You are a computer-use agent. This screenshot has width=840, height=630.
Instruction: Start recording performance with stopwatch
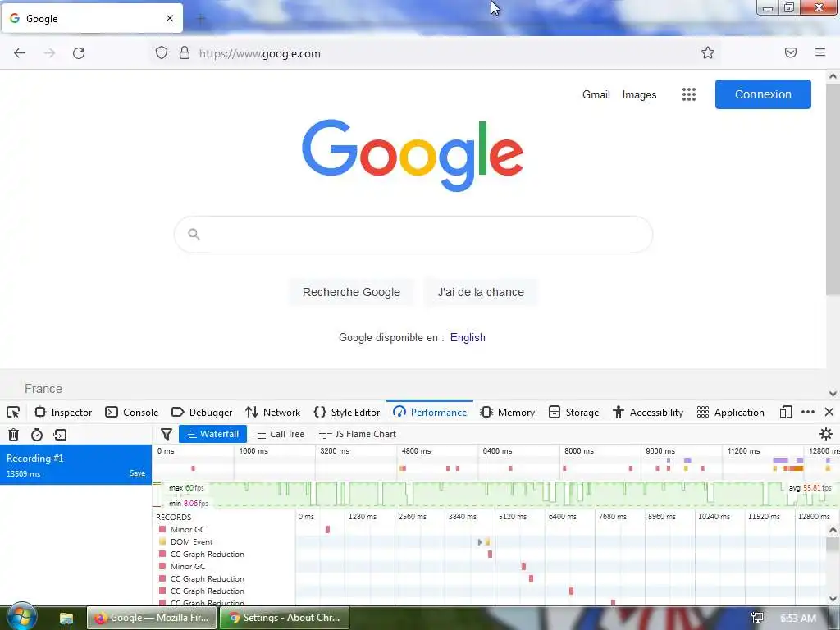point(36,435)
